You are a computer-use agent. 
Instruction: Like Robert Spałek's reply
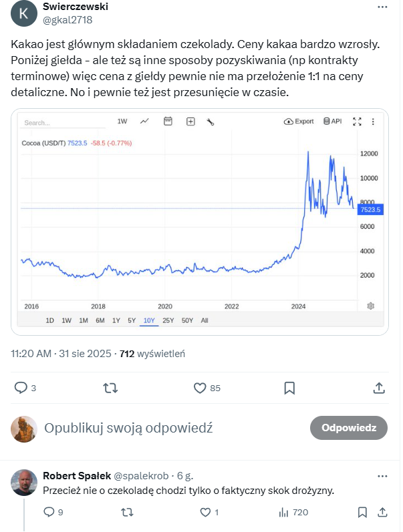pyautogui.click(x=207, y=512)
